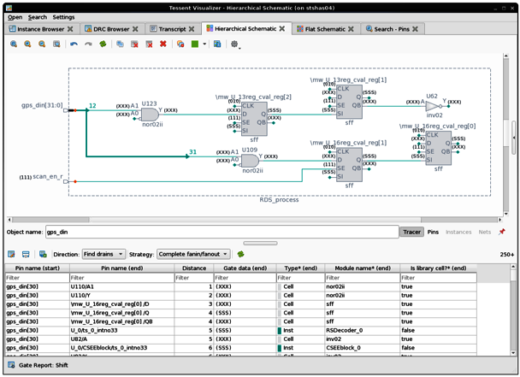Select the U109 nor02ii gate in schematic
This screenshot has height=377, width=520.
(250, 161)
